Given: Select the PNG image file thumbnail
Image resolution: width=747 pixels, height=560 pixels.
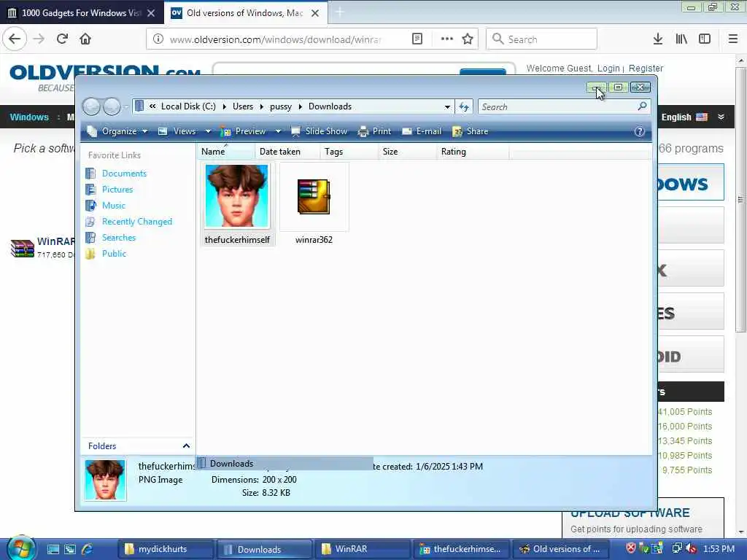Looking at the screenshot, I should pyautogui.click(x=237, y=196).
